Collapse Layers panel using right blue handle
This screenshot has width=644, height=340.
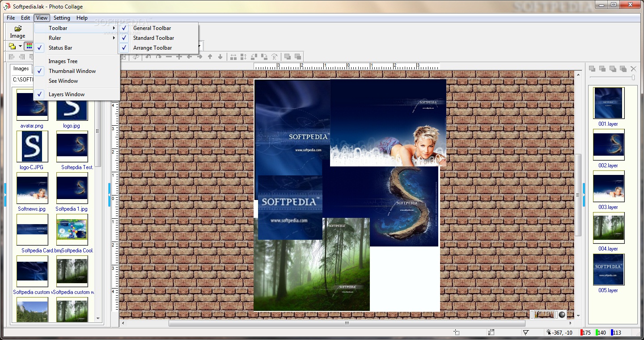584,195
